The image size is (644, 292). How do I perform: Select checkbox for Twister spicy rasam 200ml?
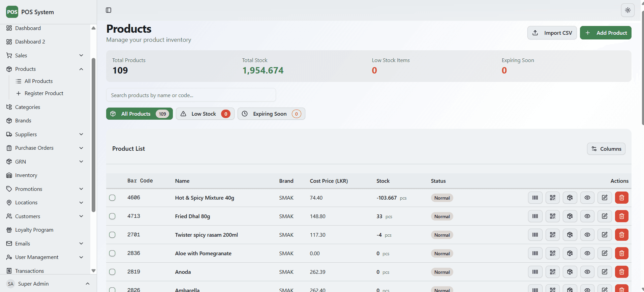(x=112, y=235)
